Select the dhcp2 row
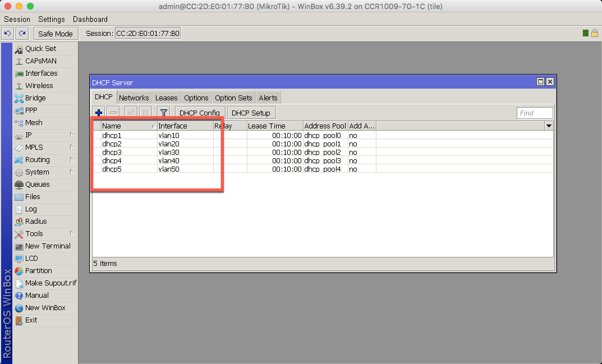The height and width of the screenshot is (364, 602). tap(323, 144)
